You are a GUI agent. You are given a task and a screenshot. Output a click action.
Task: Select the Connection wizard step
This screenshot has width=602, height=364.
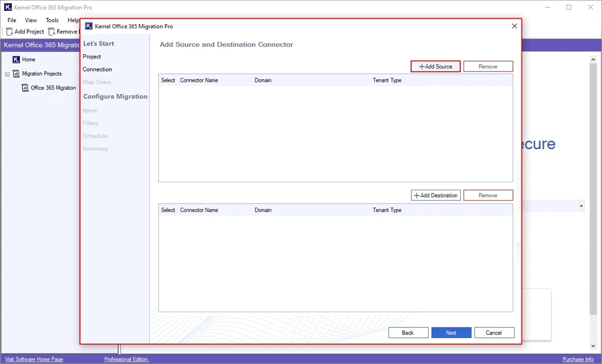(x=98, y=69)
